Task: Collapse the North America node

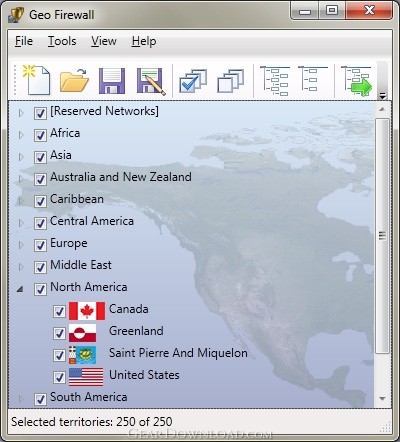Action: (20, 289)
